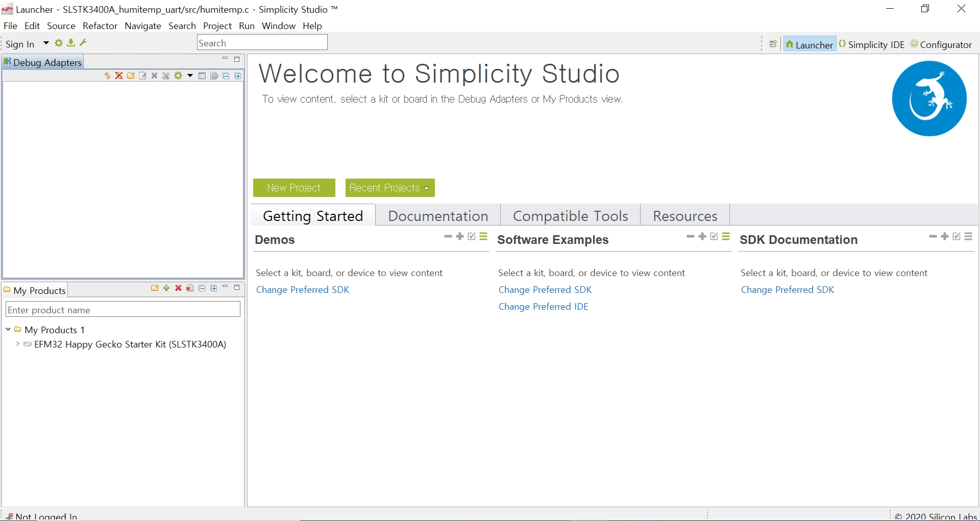
Task: Open the perspective chooser icon
Action: [x=773, y=44]
